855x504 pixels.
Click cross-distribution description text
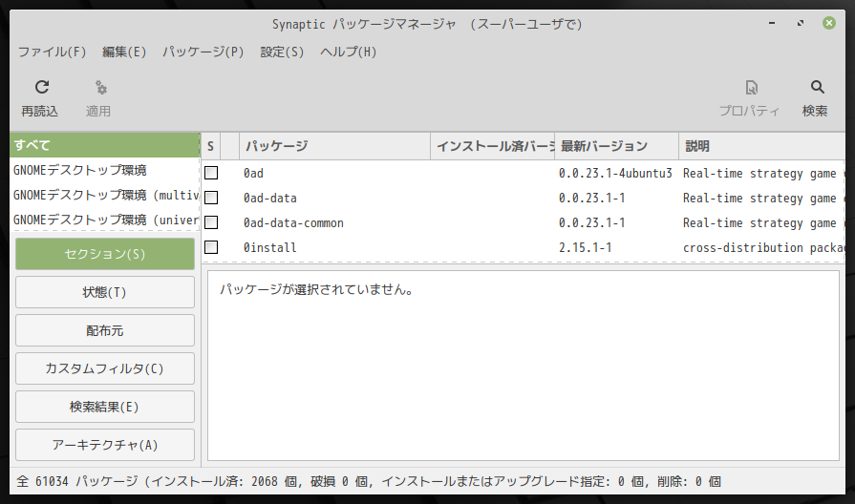pos(763,247)
